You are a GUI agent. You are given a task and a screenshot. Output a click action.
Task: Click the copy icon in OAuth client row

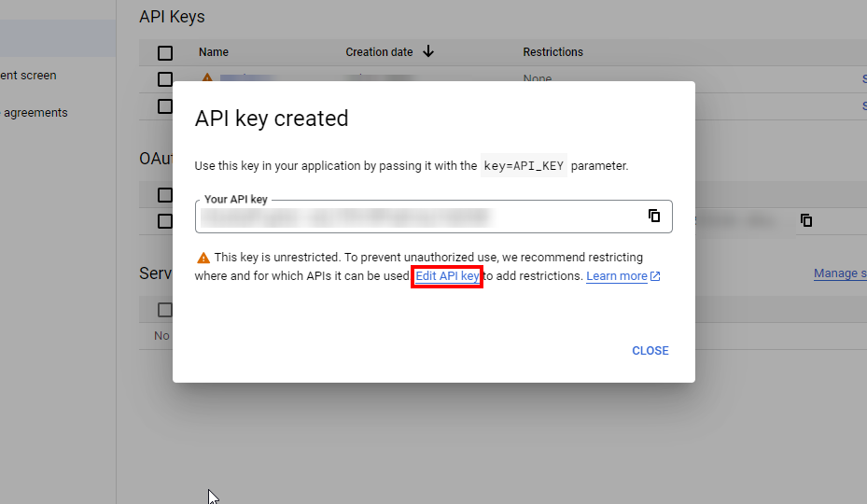(x=806, y=221)
